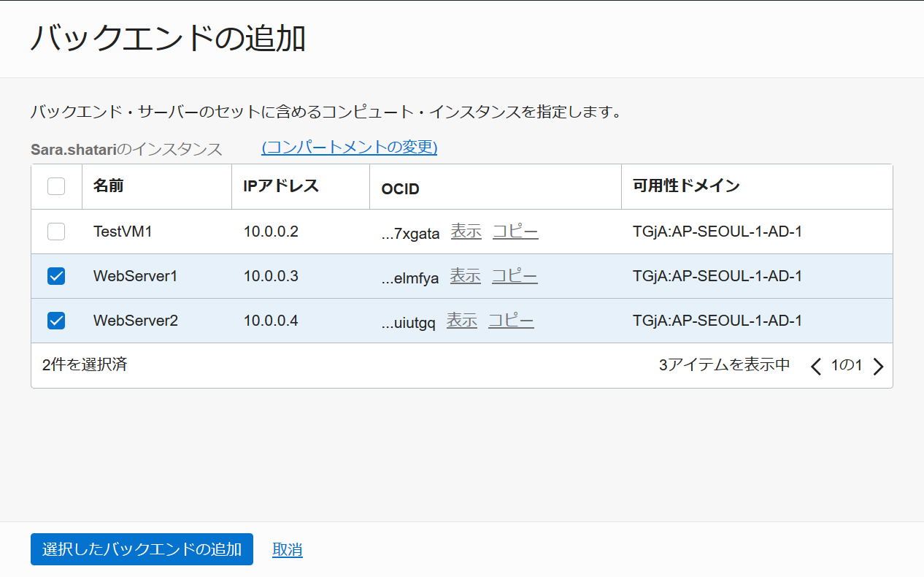This screenshot has width=924, height=577.
Task: Open the コンパートメントの変更 link
Action: tap(349, 147)
